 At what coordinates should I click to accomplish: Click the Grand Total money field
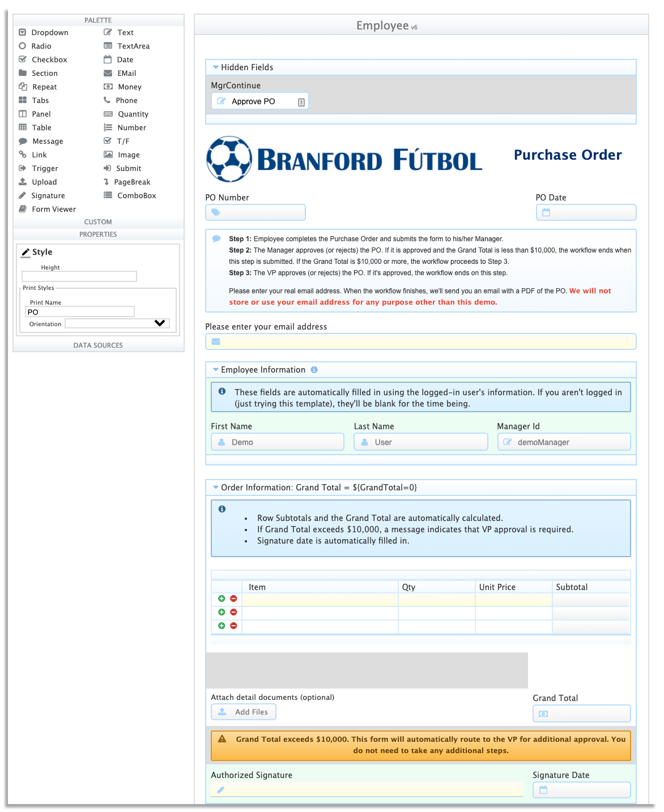coord(582,713)
